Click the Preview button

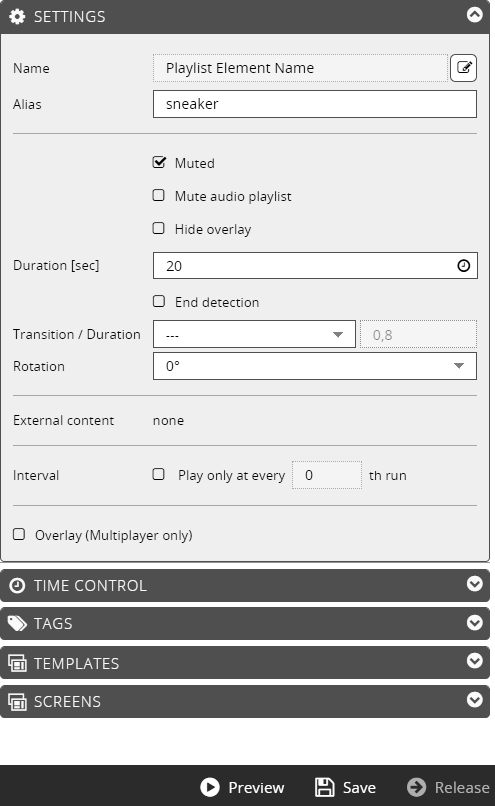click(x=242, y=787)
